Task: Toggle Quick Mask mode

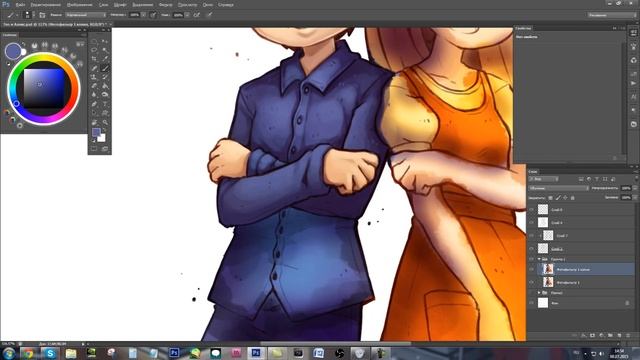Action: [x=94, y=149]
